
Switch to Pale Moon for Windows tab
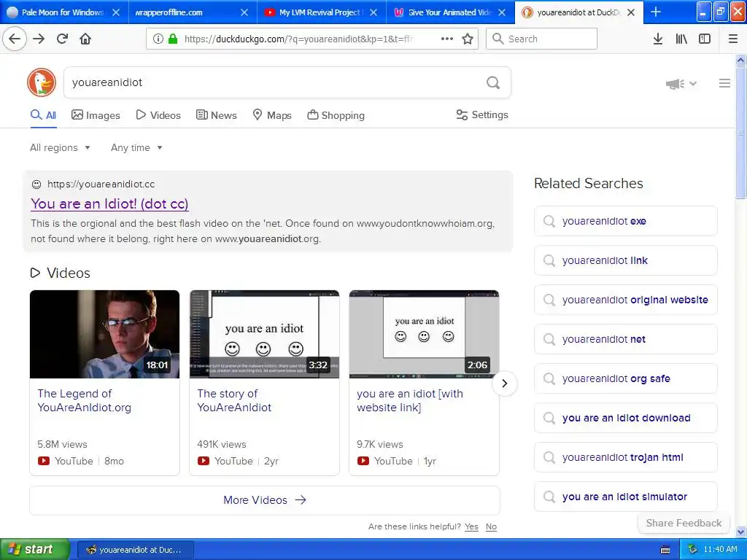[64, 12]
